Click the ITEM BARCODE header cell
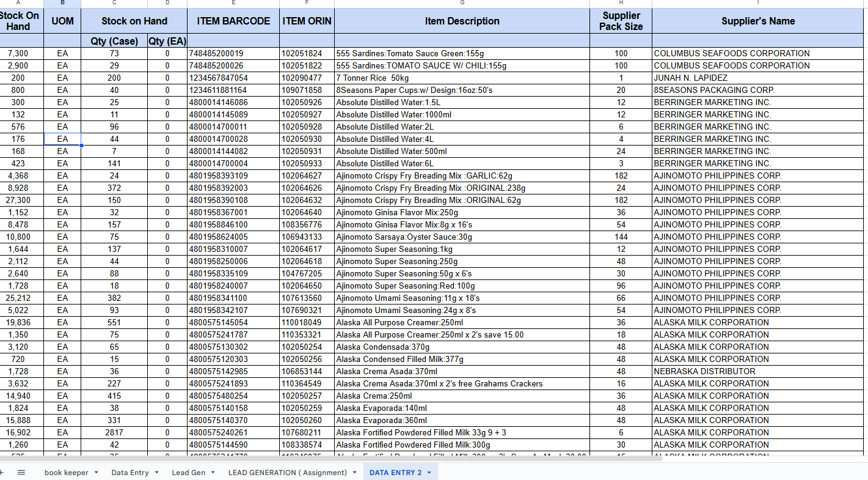The height and width of the screenshot is (480, 868). (x=233, y=21)
